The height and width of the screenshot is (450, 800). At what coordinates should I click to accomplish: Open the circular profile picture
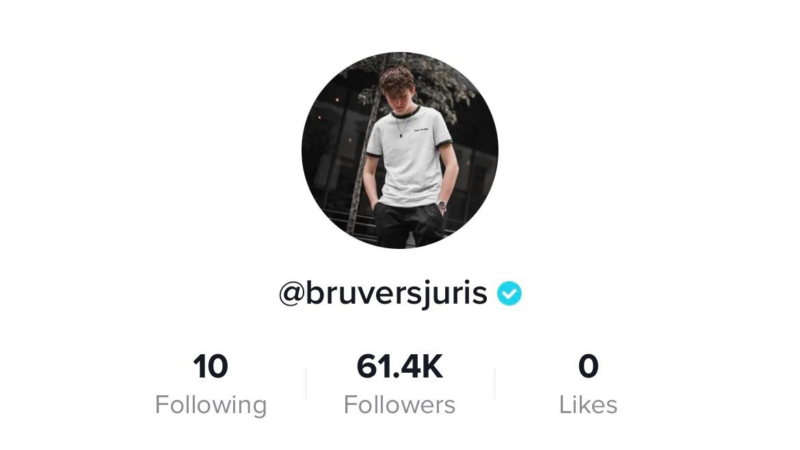pos(399,150)
